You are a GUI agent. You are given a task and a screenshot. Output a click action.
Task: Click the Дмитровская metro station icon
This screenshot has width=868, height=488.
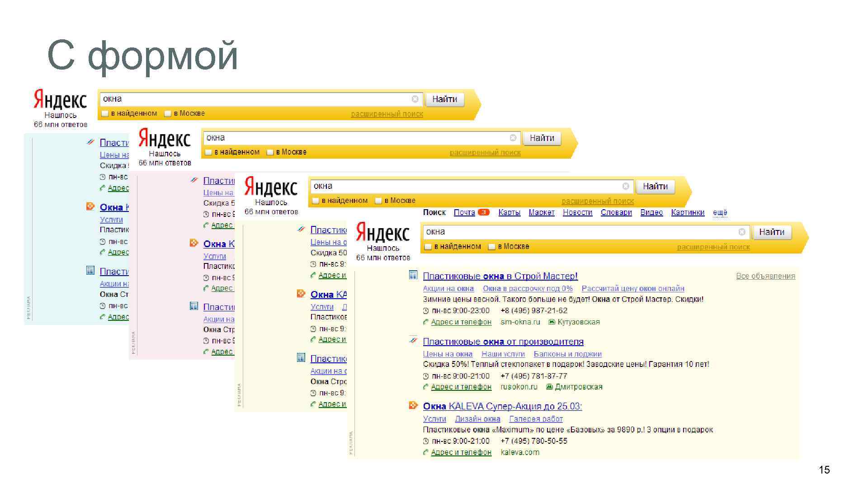(x=549, y=387)
